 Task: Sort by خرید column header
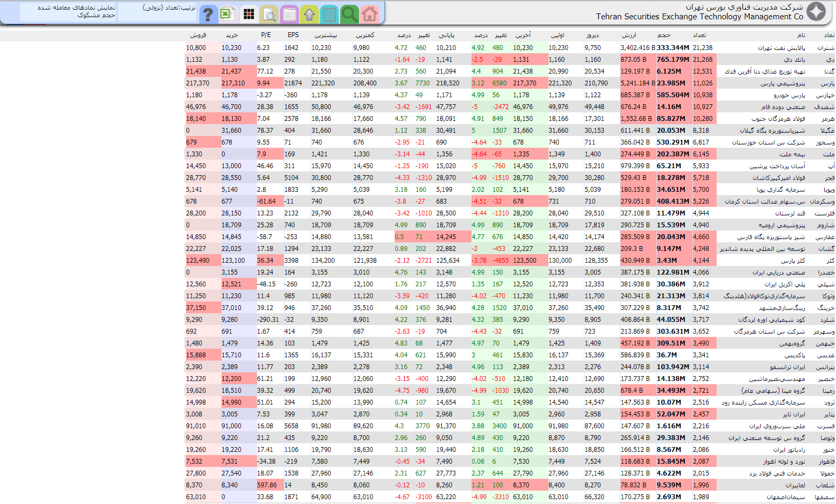click(x=232, y=35)
